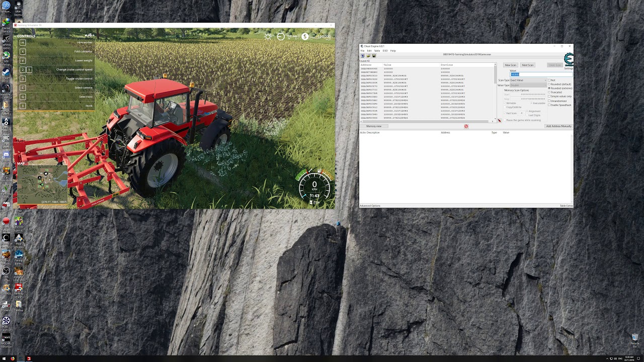Click the Next Scan button
Screen dimensions: 644x362
[x=528, y=65]
